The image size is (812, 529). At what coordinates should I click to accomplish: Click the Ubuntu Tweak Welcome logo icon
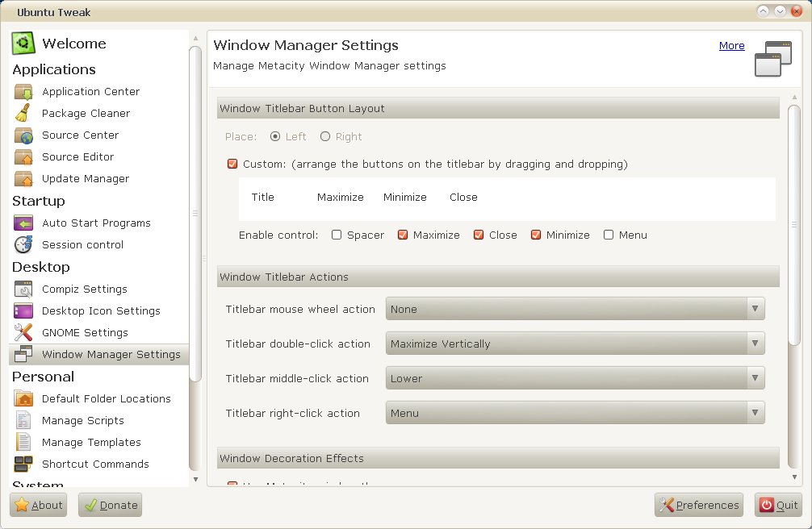(x=23, y=44)
